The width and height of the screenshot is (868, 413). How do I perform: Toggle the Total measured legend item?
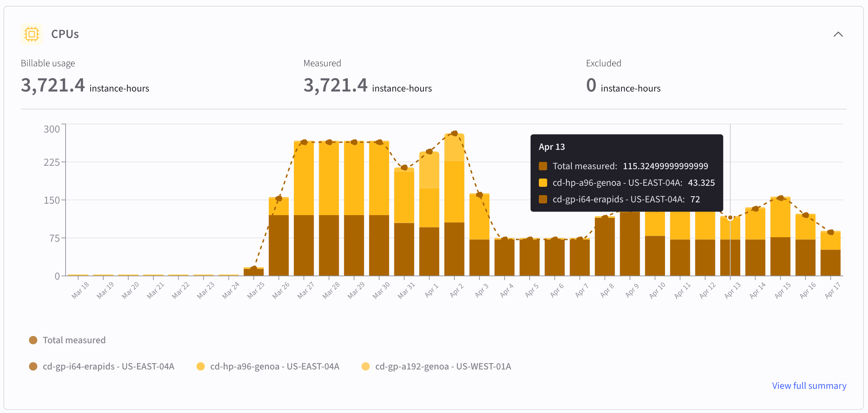(x=67, y=340)
